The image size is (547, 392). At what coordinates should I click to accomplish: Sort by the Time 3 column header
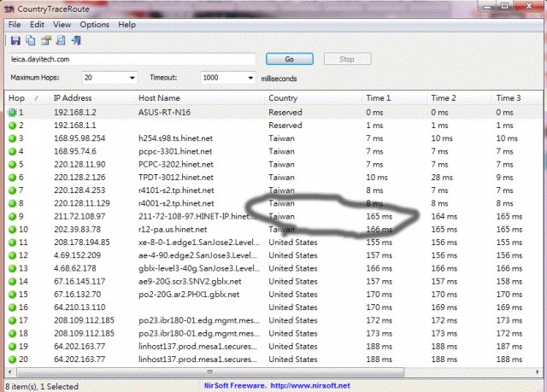518,98
